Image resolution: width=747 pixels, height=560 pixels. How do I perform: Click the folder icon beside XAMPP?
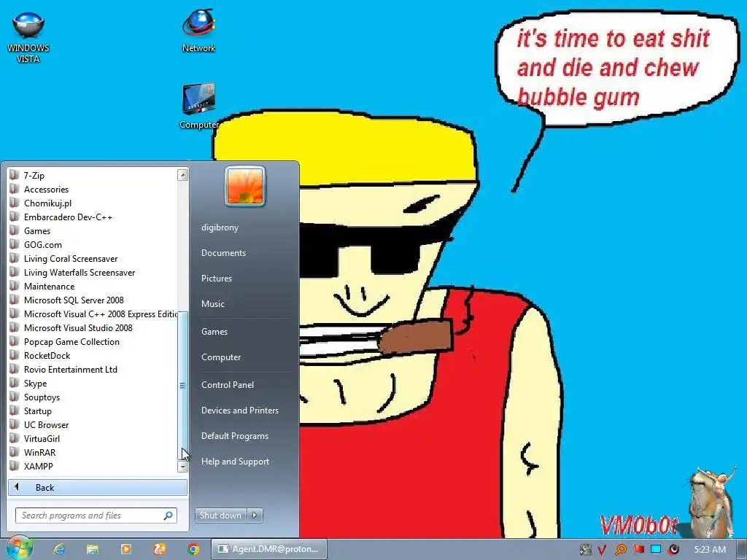[15, 466]
